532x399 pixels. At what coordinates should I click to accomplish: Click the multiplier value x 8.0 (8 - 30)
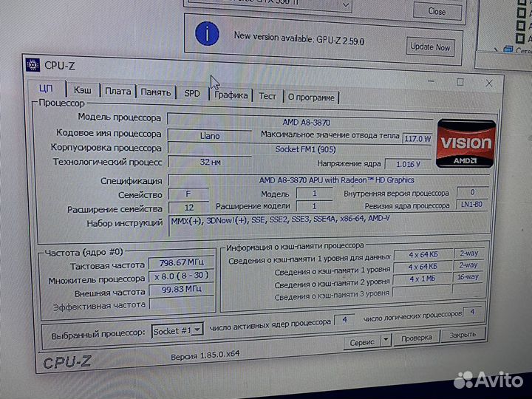click(x=182, y=276)
